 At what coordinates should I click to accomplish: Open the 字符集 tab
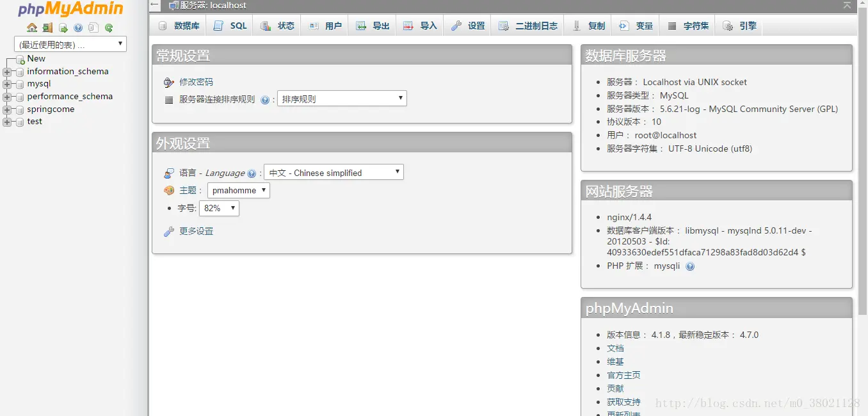688,26
